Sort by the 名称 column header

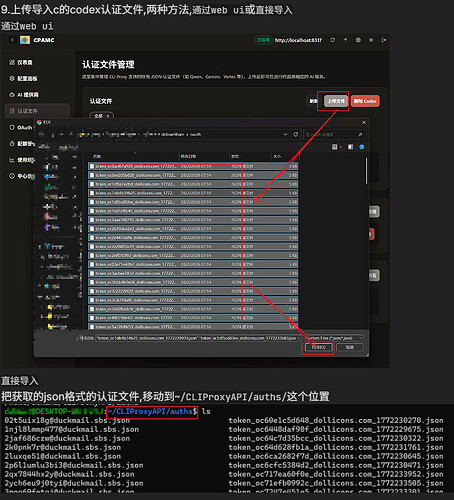pyautogui.click(x=133, y=156)
